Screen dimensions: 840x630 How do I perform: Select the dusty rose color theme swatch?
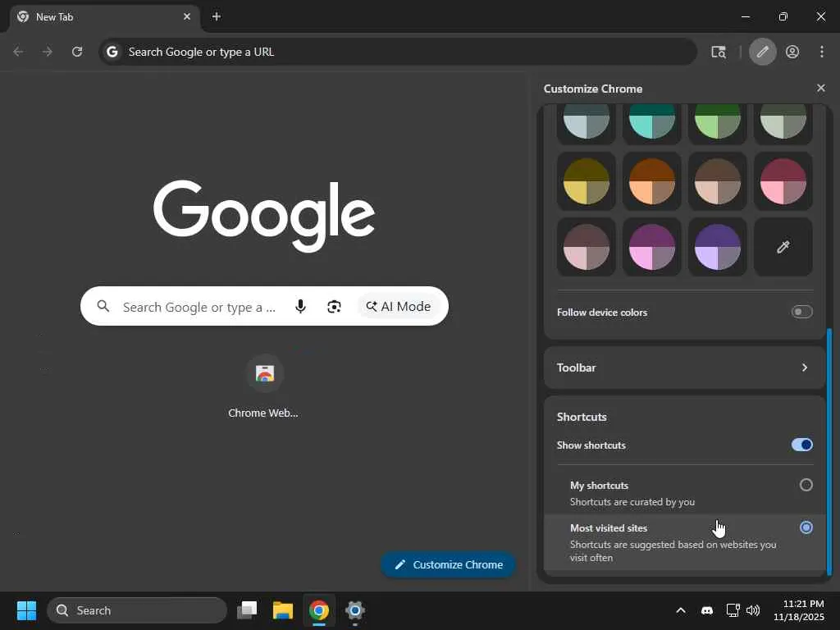(x=586, y=247)
